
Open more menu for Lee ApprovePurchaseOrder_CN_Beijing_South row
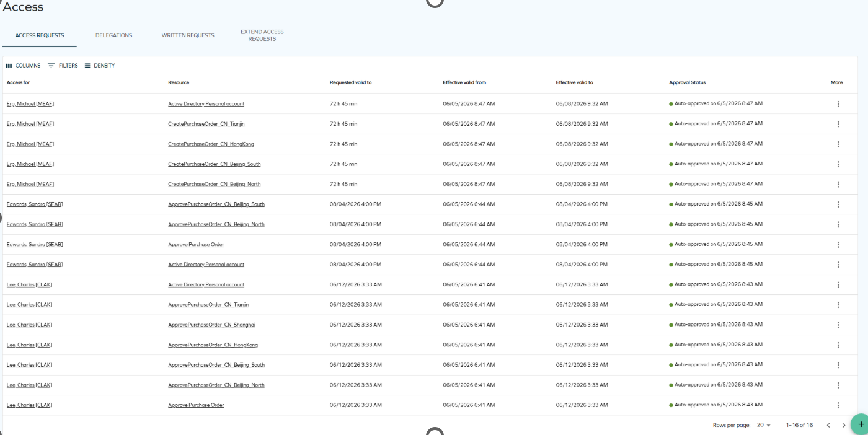[x=838, y=365]
